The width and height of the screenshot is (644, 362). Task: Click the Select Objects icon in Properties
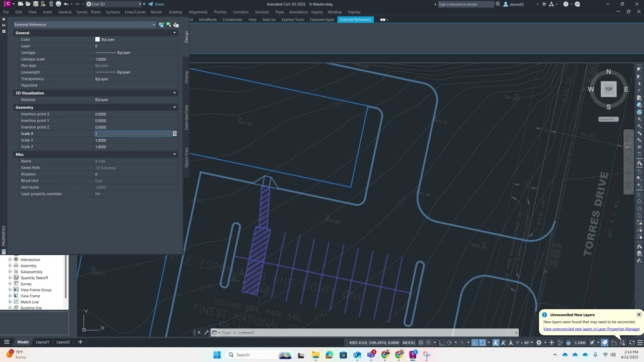click(x=169, y=25)
